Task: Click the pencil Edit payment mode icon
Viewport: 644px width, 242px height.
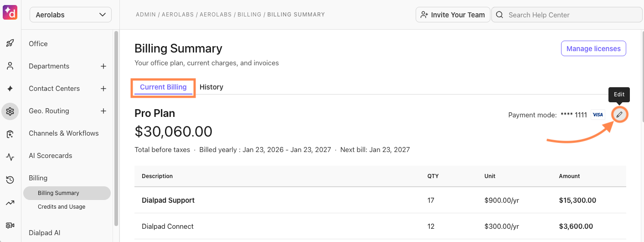Action: click(619, 115)
